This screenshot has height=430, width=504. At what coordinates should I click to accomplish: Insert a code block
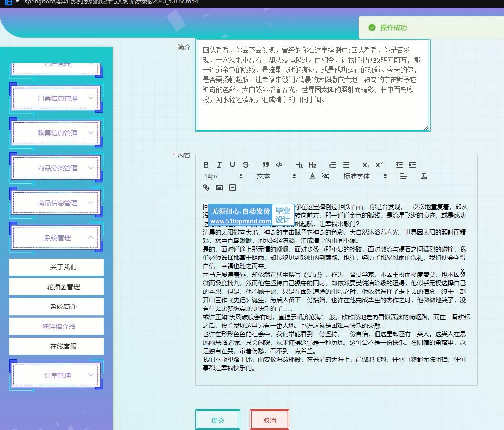[x=279, y=165]
